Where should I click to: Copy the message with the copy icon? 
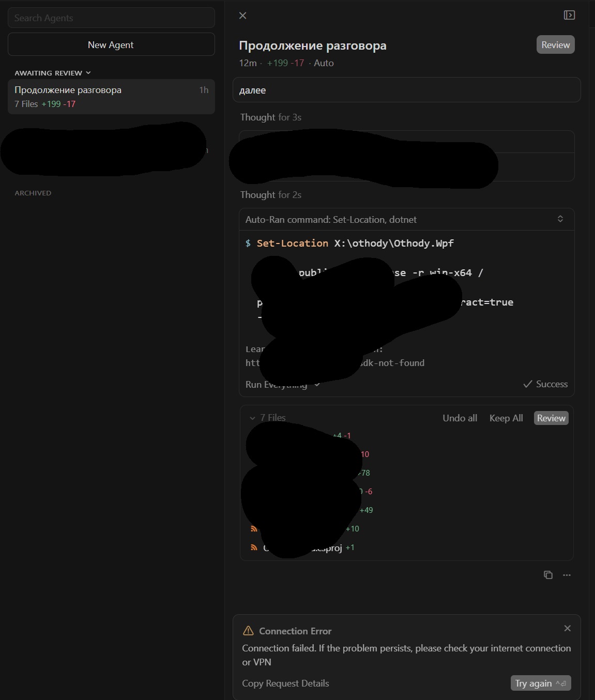coord(548,575)
